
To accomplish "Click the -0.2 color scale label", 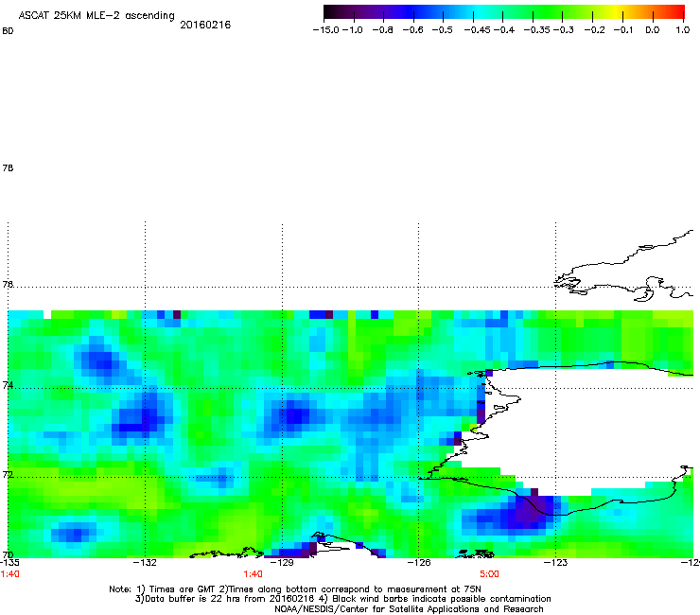I will [x=595, y=30].
